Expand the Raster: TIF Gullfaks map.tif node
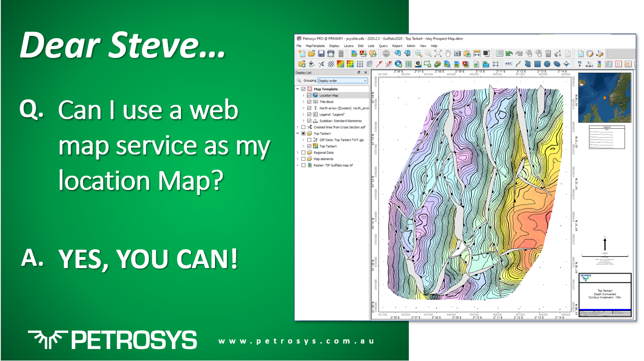Screen dimensions: 644x361 click(298, 165)
